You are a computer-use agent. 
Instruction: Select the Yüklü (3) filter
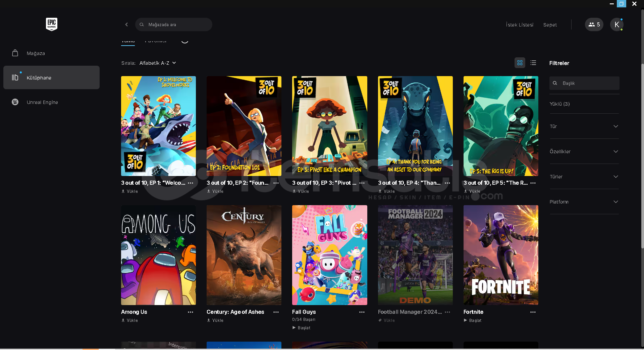click(x=559, y=104)
